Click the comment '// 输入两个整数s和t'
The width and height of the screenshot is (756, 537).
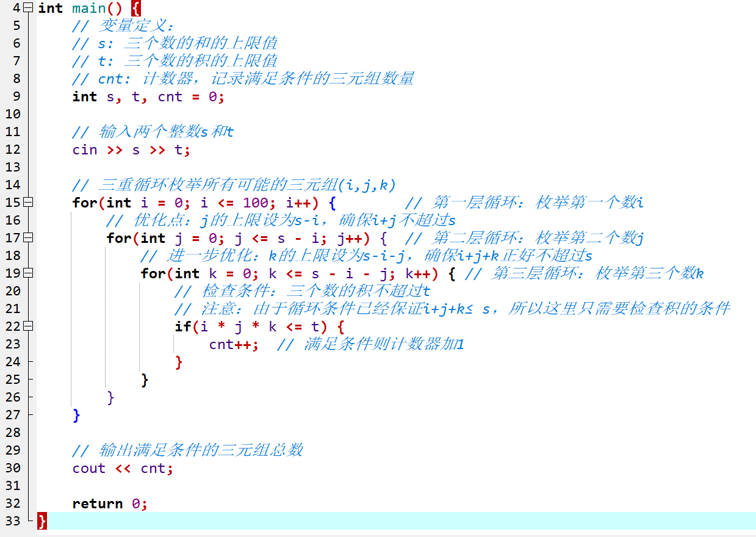153,132
